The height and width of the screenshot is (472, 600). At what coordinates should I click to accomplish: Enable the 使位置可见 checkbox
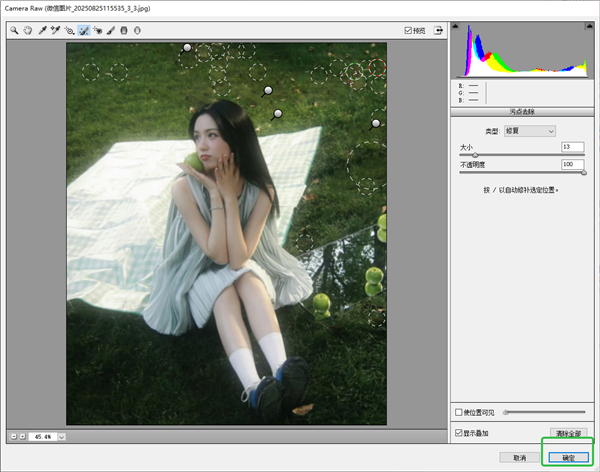click(459, 412)
